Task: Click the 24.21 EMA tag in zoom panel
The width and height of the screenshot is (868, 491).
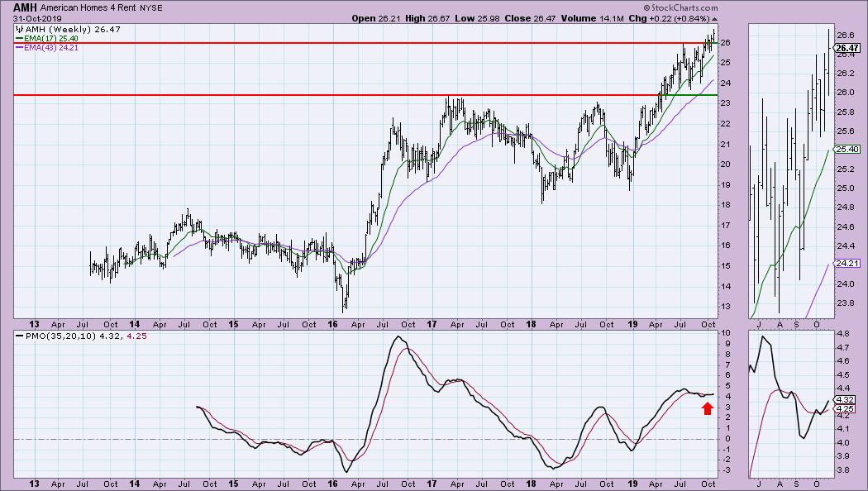Action: 847,264
